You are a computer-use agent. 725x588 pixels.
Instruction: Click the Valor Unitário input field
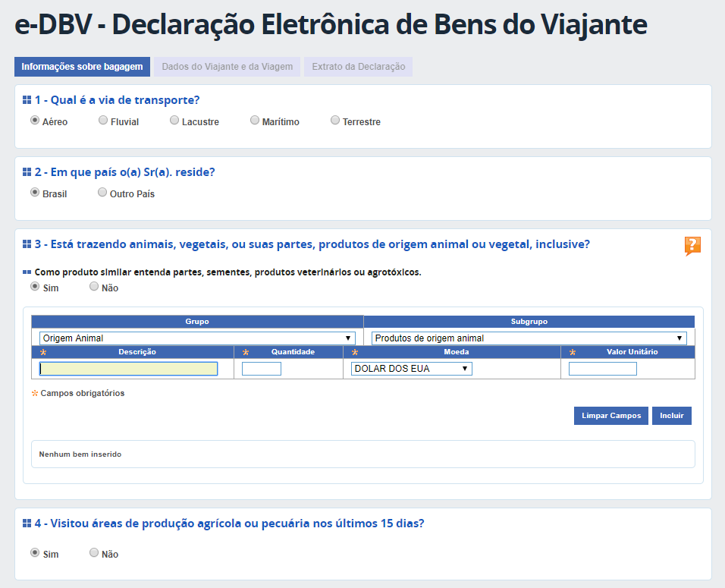pos(602,369)
